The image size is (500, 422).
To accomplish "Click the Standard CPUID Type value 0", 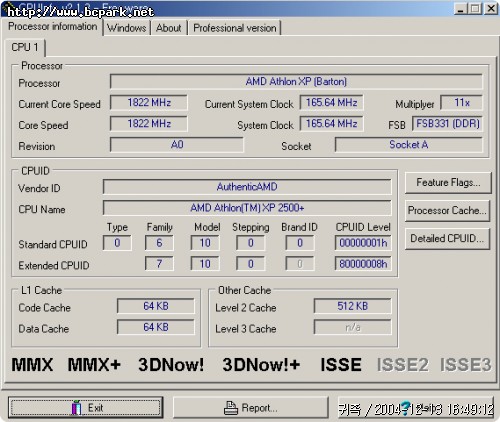I will pyautogui.click(x=117, y=243).
